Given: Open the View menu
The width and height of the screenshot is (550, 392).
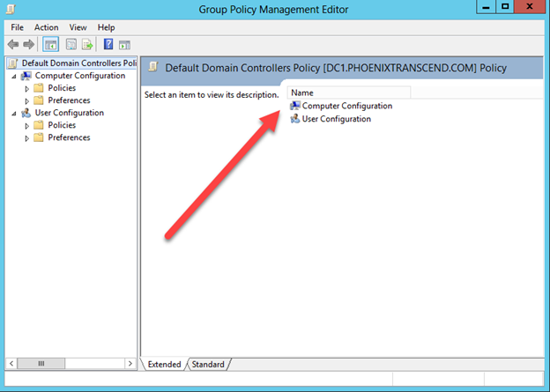Looking at the screenshot, I should point(78,27).
